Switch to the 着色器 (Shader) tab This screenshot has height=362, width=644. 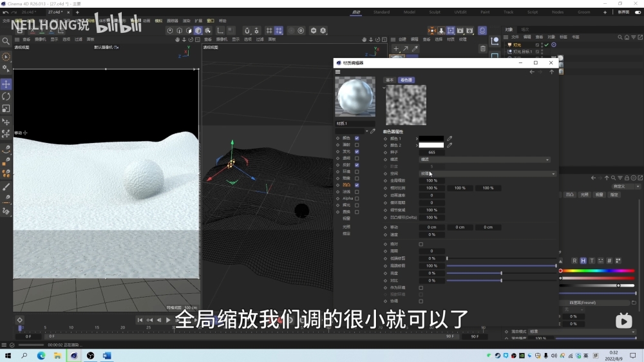click(406, 80)
